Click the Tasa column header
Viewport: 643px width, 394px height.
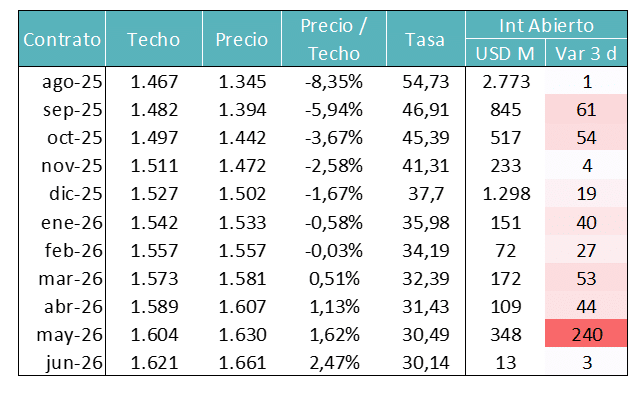pyautogui.click(x=426, y=39)
